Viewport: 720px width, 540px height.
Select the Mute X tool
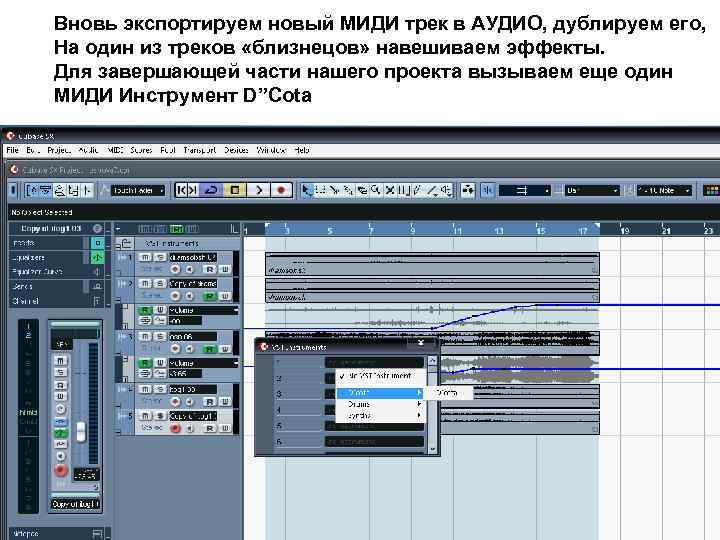pos(390,190)
